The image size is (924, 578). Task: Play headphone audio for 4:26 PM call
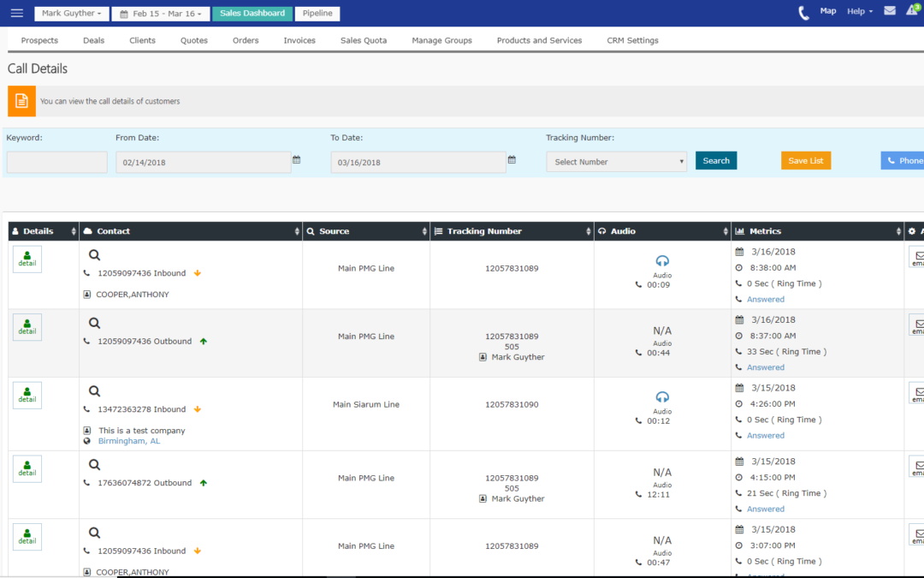coord(662,397)
